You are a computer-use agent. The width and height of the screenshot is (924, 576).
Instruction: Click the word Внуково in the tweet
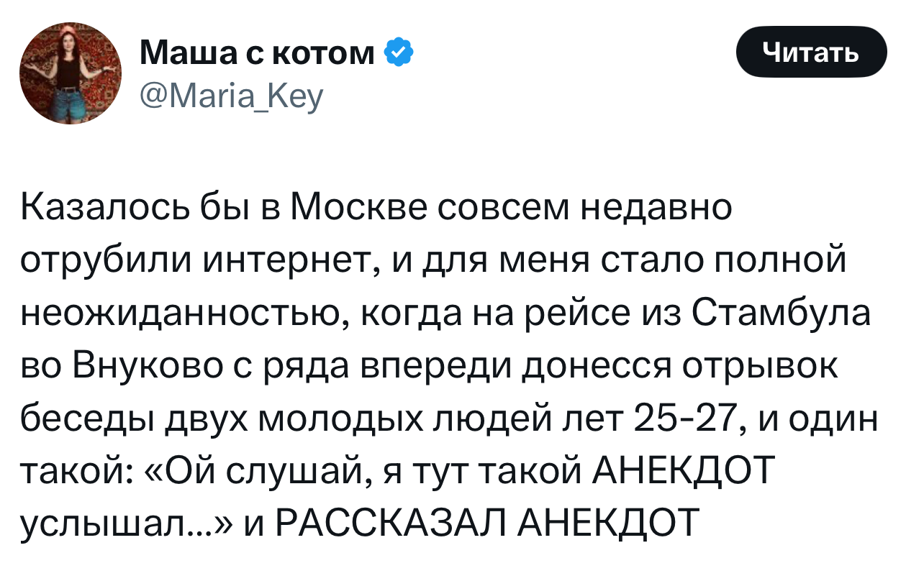150,367
